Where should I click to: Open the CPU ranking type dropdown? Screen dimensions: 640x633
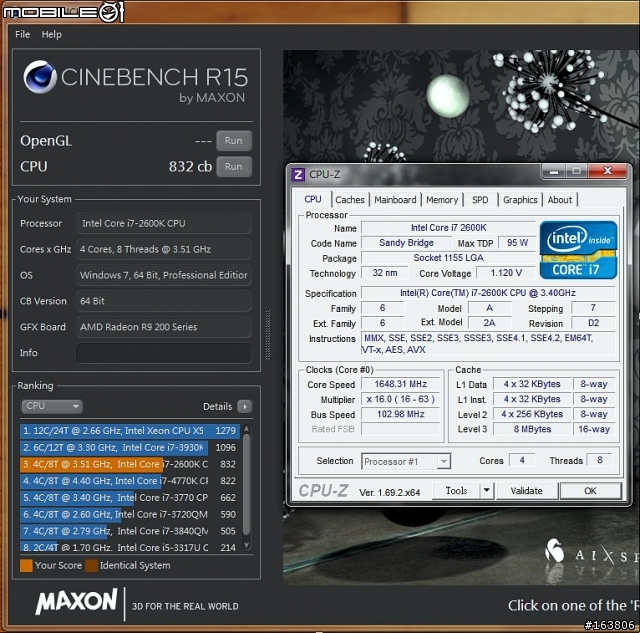pos(51,406)
